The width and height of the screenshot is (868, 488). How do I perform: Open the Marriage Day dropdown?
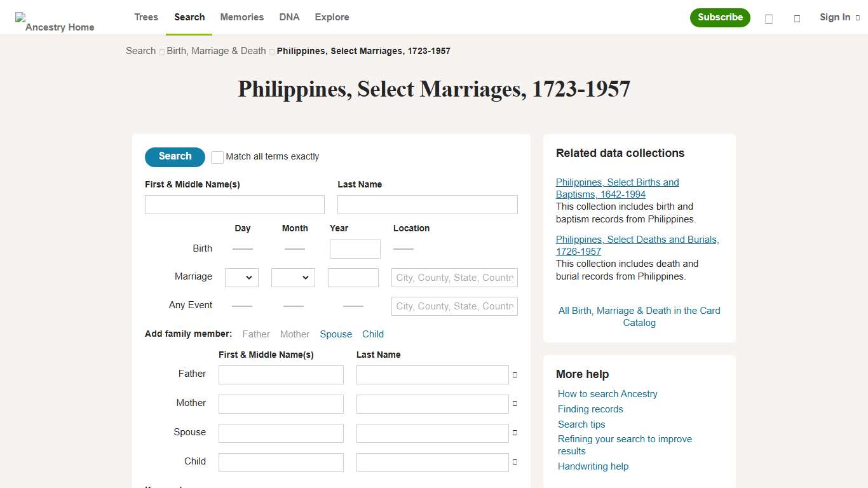tap(241, 277)
